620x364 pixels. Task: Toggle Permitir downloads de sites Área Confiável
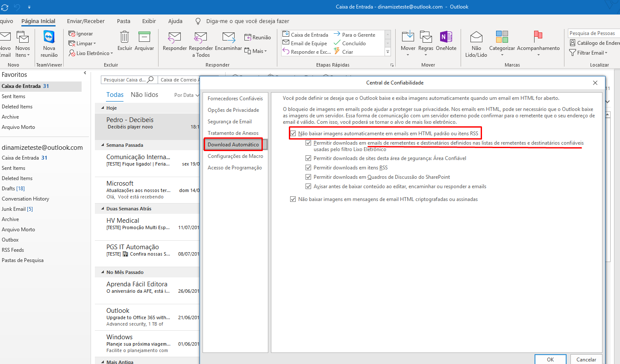click(308, 158)
